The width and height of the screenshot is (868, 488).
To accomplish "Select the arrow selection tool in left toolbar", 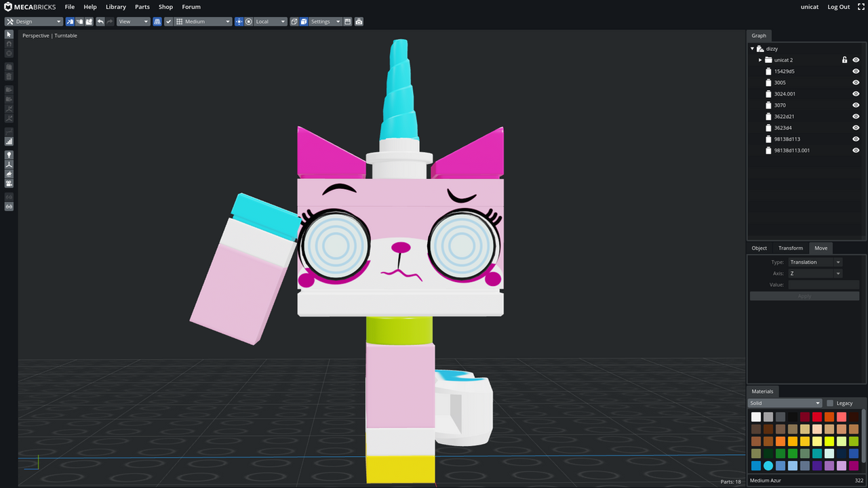I will point(9,34).
